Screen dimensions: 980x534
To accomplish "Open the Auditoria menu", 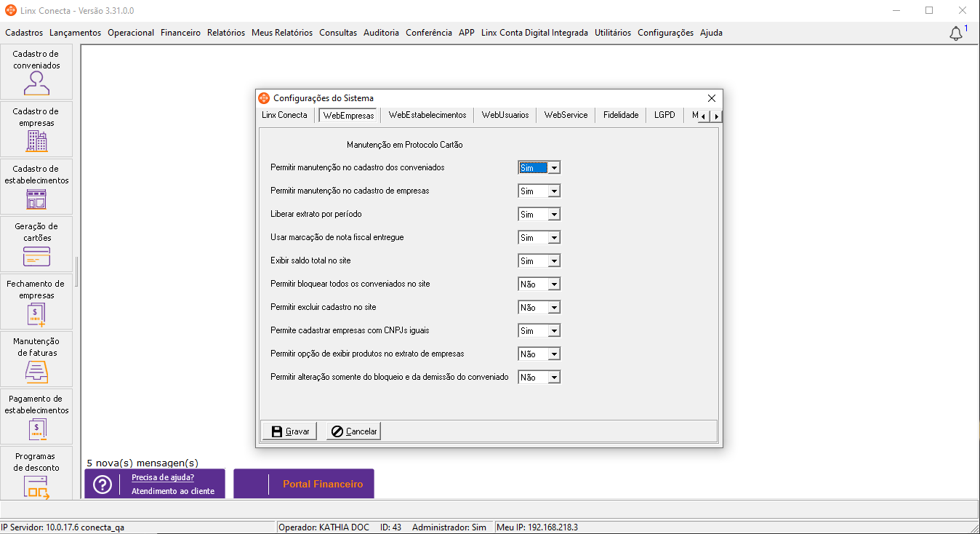I will click(381, 33).
